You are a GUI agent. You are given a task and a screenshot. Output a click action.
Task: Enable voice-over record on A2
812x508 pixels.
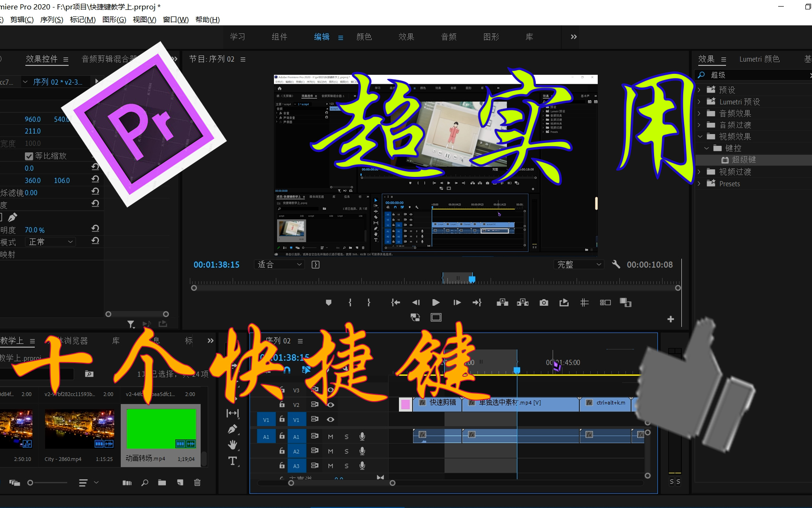(x=362, y=451)
